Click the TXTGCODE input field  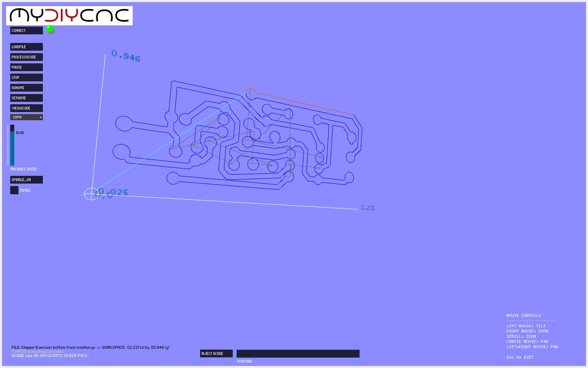298,353
